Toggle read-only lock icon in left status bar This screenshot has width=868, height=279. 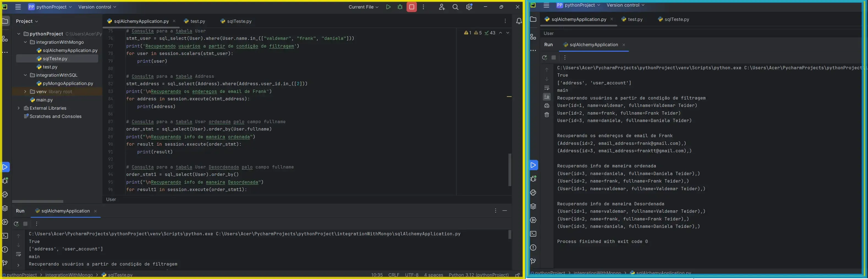(x=517, y=275)
